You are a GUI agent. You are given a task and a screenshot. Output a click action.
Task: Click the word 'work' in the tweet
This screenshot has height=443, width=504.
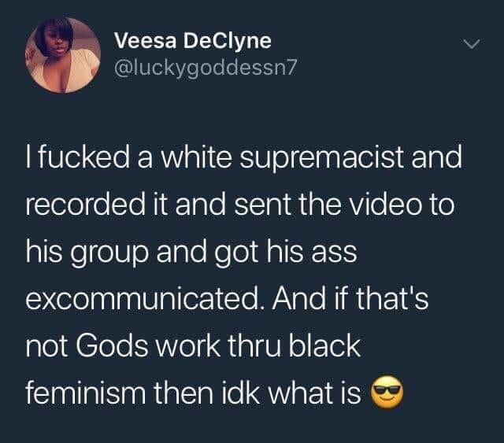point(188,345)
